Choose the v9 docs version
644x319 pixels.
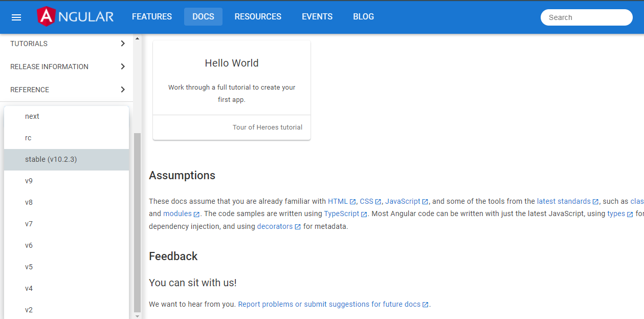pyautogui.click(x=66, y=181)
